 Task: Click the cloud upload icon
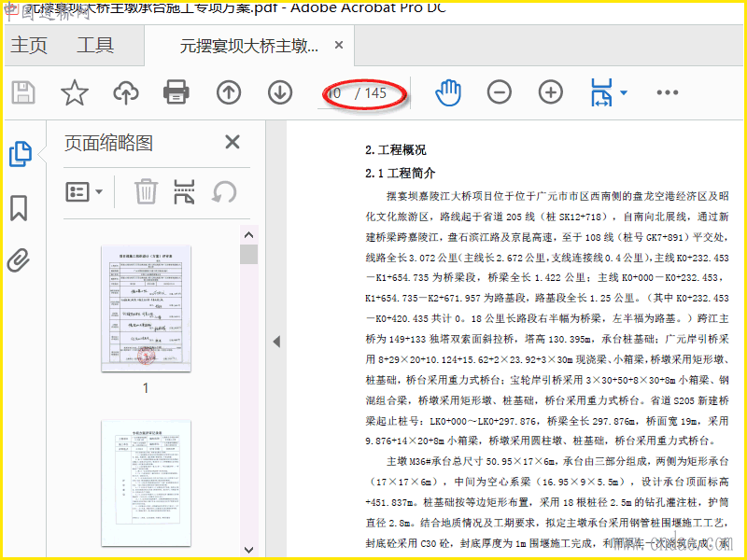pos(126,92)
